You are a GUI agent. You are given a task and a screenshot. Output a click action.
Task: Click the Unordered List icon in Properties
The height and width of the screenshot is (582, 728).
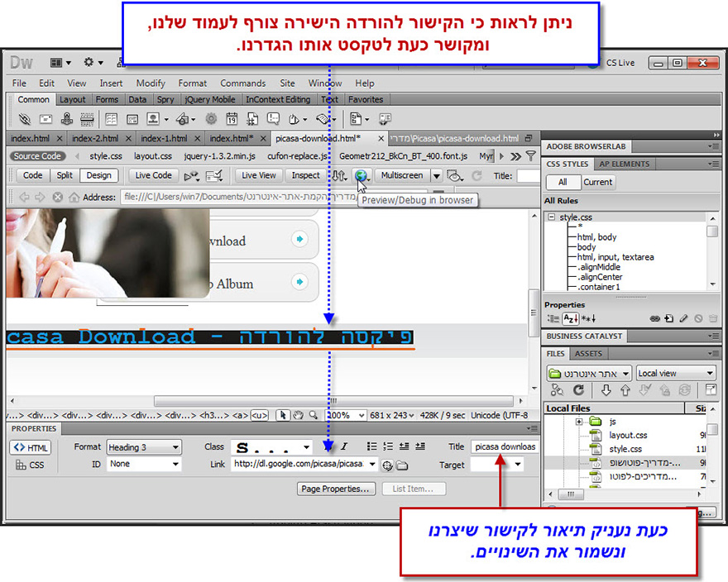pyautogui.click(x=371, y=446)
